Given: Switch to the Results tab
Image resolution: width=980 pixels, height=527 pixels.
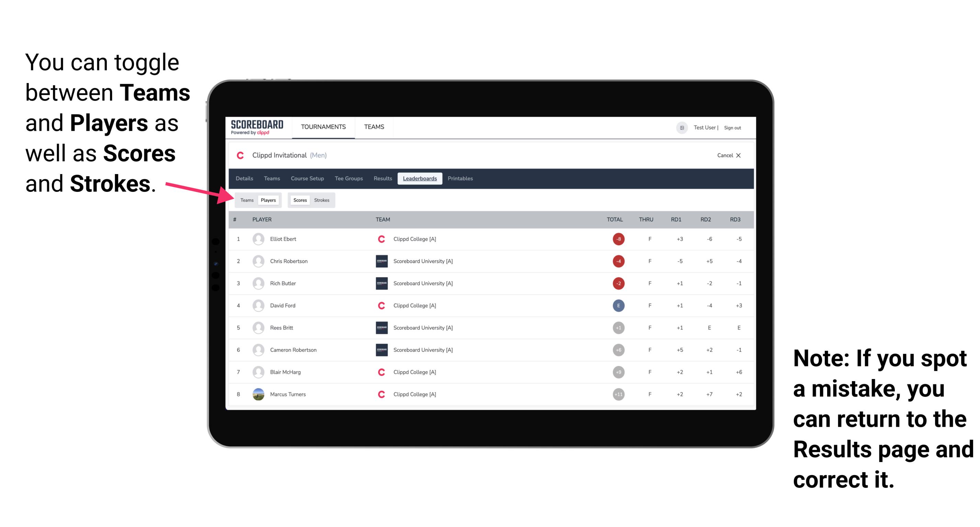Looking at the screenshot, I should pos(383,179).
